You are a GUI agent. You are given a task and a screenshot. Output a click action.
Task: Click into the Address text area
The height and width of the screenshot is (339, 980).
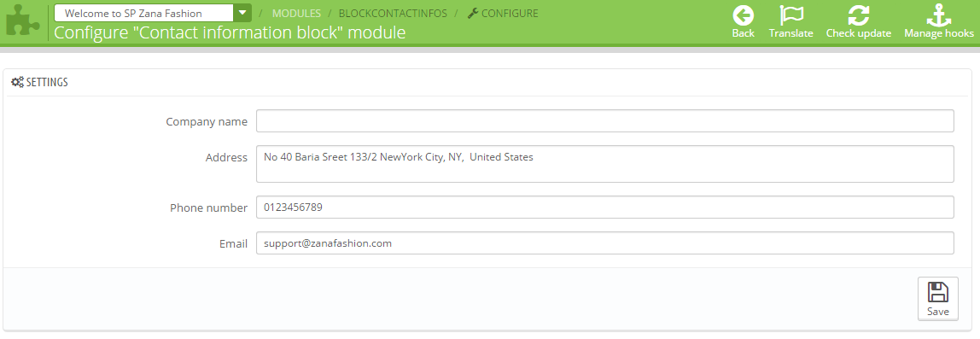[x=604, y=164]
